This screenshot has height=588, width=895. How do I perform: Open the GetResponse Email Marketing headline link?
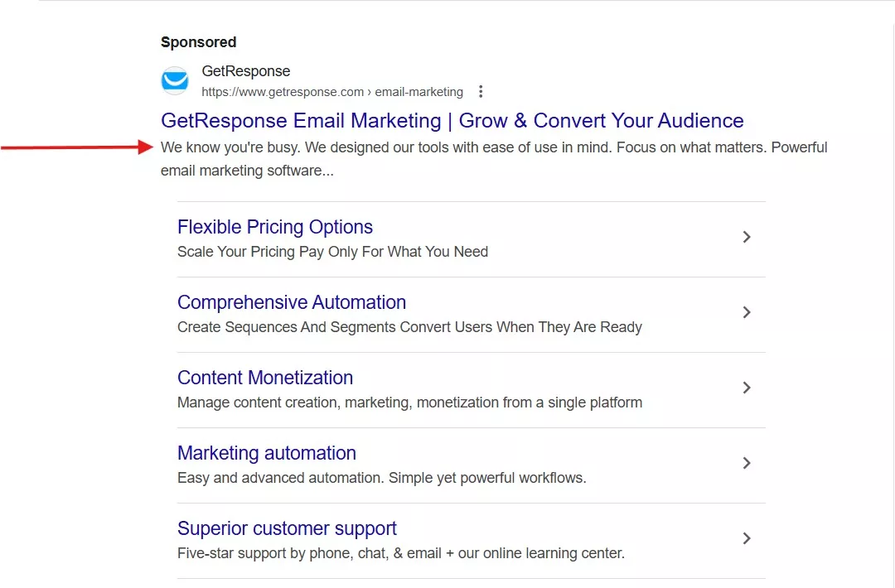coord(452,121)
